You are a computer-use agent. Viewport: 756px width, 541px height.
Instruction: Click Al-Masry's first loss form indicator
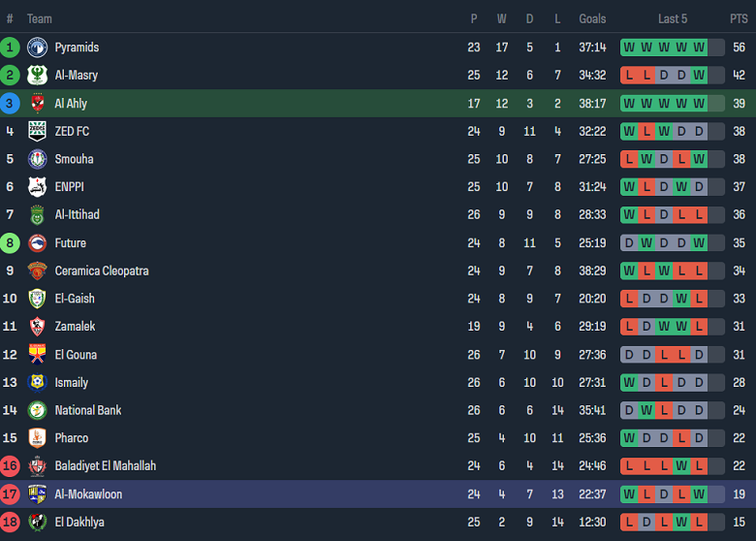pos(629,76)
